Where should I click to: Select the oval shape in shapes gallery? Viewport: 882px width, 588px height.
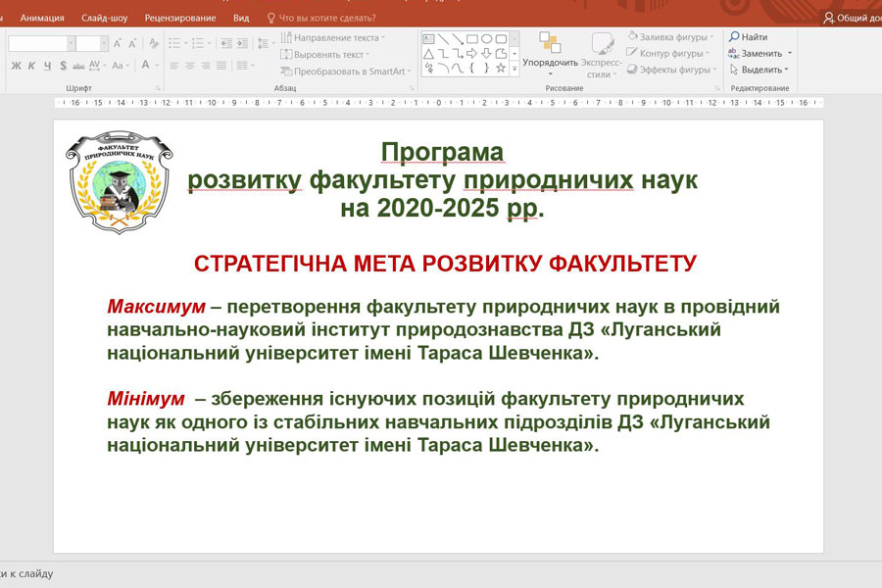487,39
